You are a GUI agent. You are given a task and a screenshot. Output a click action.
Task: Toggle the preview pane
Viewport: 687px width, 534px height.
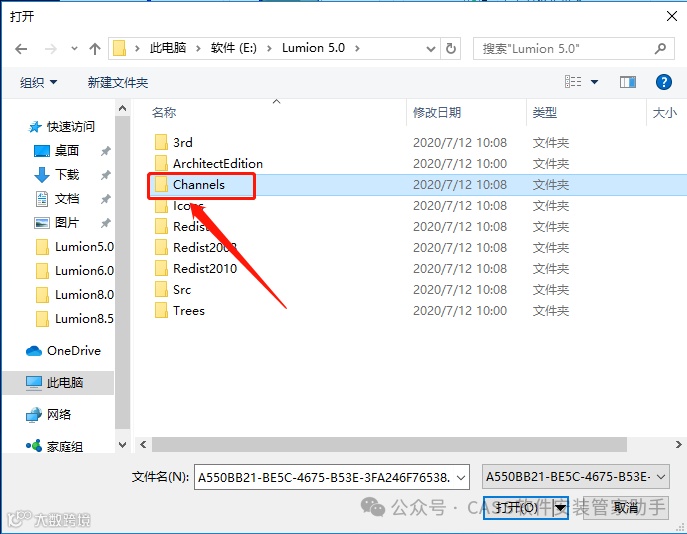pos(628,82)
